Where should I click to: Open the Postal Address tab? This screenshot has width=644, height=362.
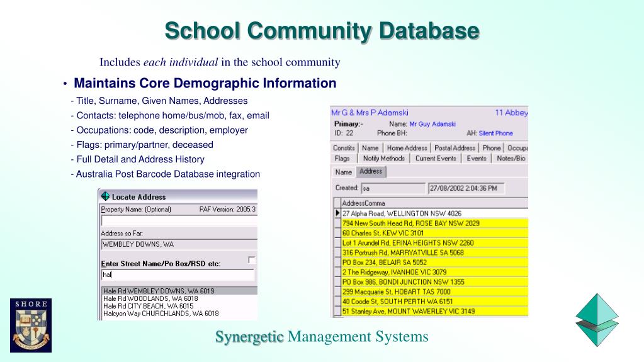click(455, 148)
